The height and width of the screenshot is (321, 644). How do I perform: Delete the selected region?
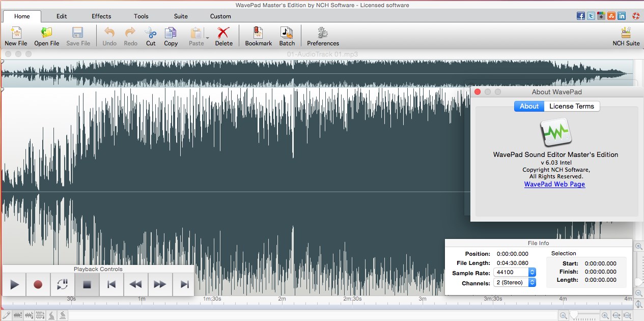(223, 37)
